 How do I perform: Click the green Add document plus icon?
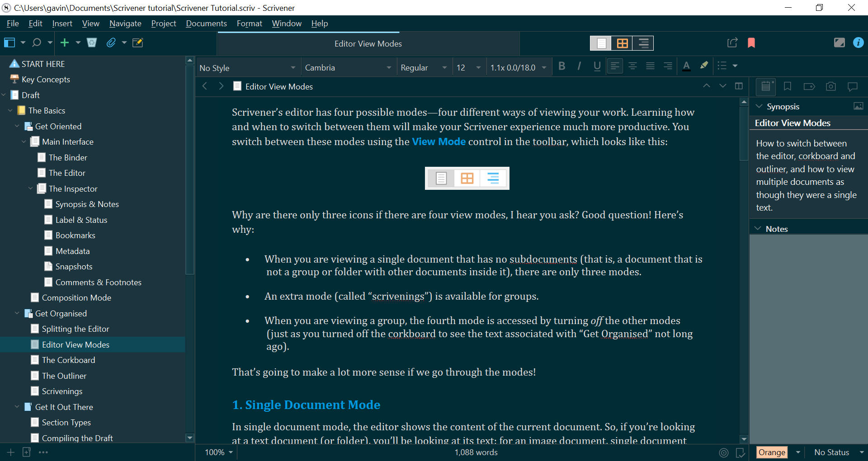click(x=65, y=42)
